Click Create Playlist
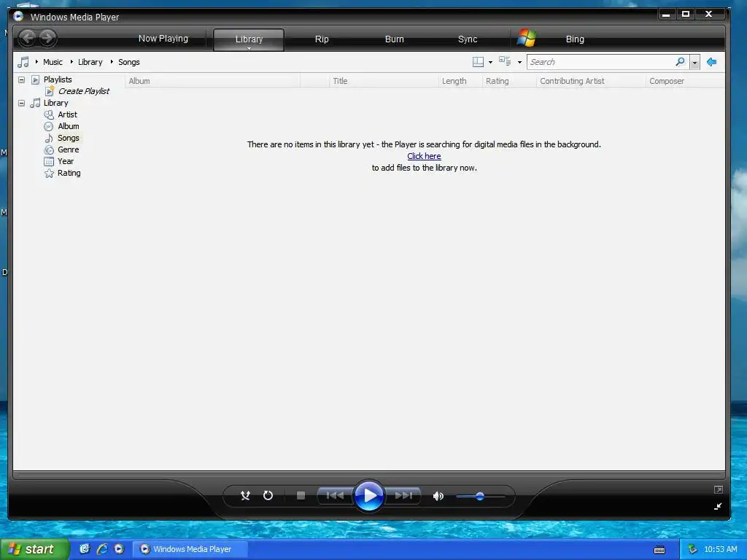 tap(84, 91)
